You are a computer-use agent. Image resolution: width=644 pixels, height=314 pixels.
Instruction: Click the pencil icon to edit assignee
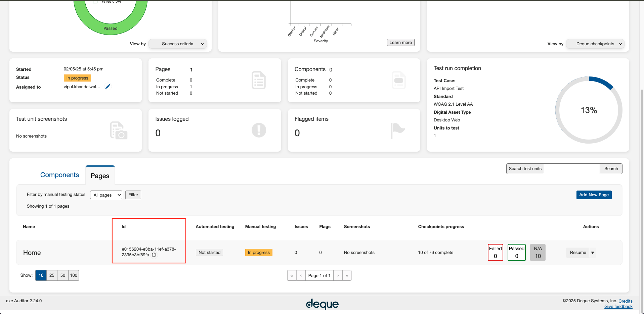pos(108,87)
